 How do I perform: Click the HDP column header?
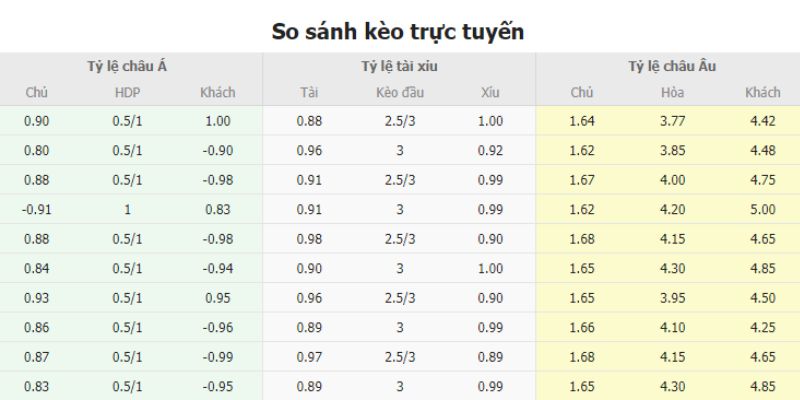coord(128,93)
